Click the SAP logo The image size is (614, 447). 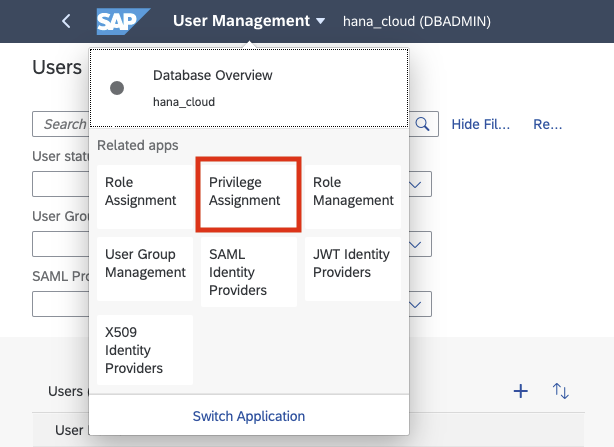(123, 22)
